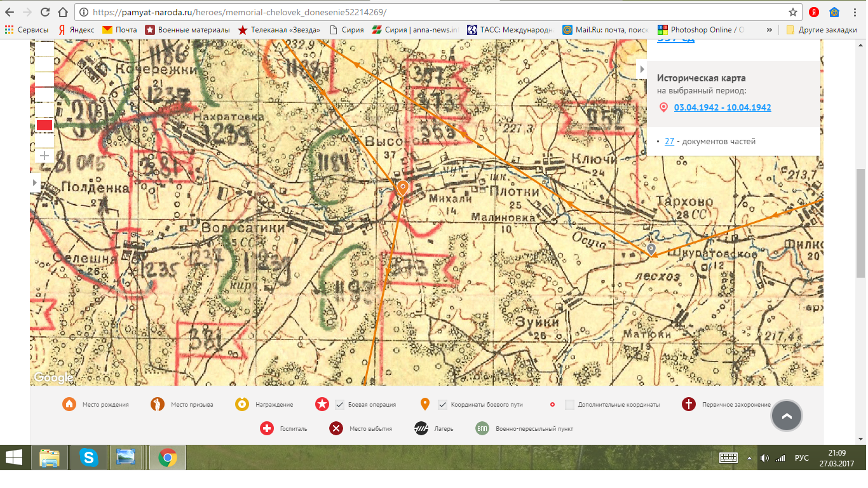Click the orange battle path marker on the map
868x488 pixels.
click(402, 188)
